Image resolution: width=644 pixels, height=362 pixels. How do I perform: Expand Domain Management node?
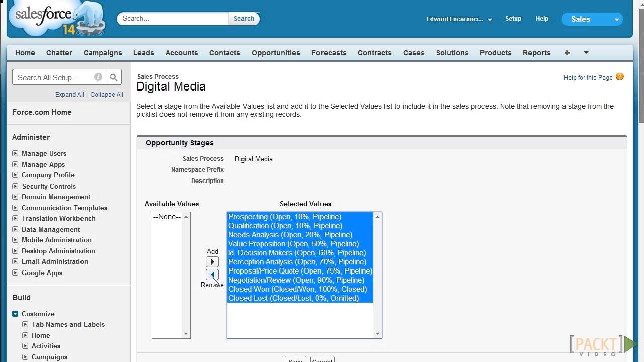click(x=15, y=197)
